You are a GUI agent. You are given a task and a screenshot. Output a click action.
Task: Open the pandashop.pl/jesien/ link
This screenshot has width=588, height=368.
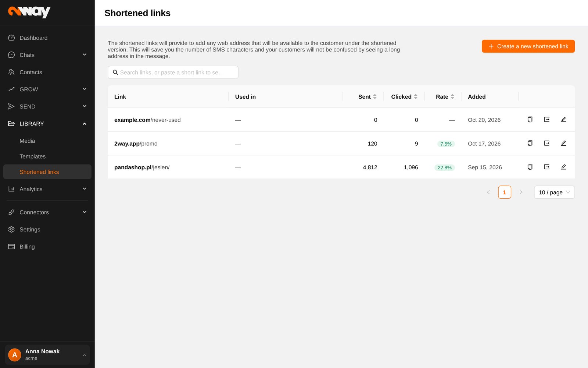click(x=142, y=167)
